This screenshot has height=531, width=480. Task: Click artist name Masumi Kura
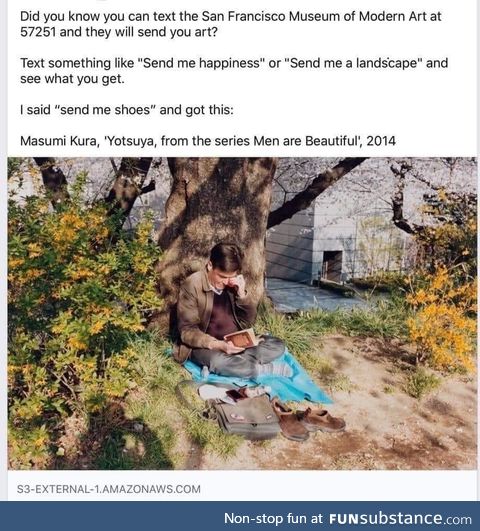click(x=60, y=141)
